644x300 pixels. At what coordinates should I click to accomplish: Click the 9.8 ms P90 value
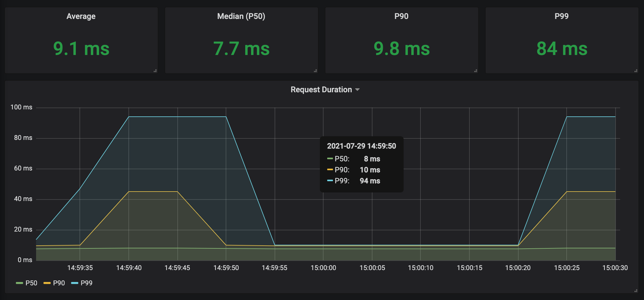click(x=402, y=49)
